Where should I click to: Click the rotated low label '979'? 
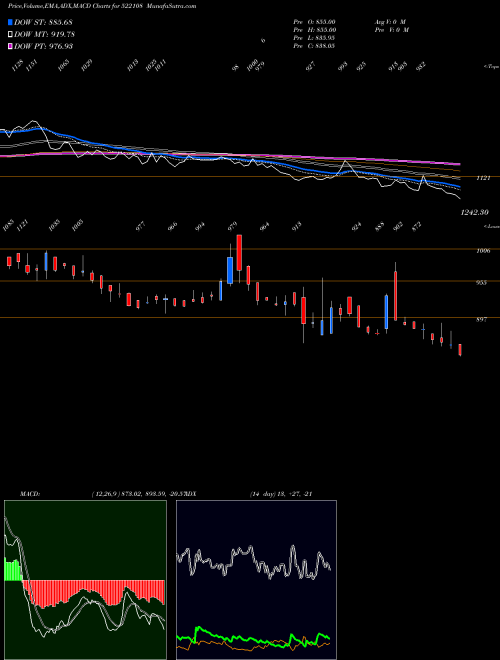tap(232, 226)
